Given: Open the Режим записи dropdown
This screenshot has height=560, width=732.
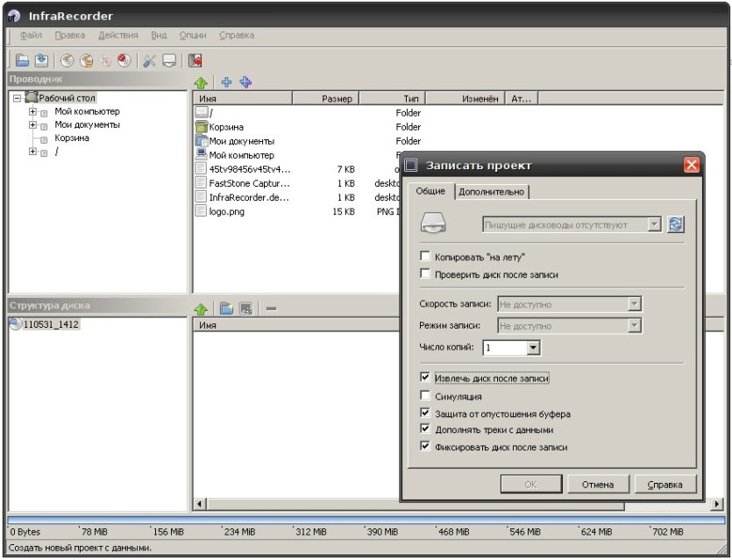Looking at the screenshot, I should (634, 326).
